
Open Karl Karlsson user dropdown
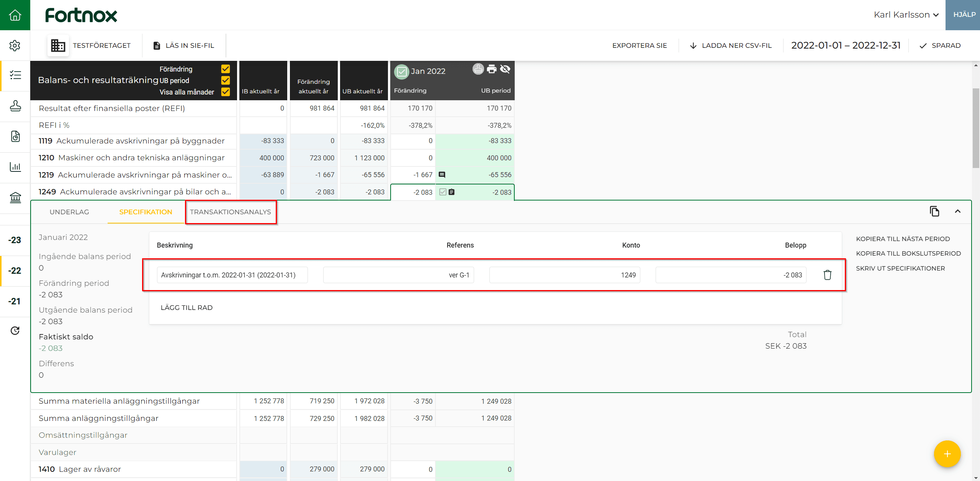(906, 15)
